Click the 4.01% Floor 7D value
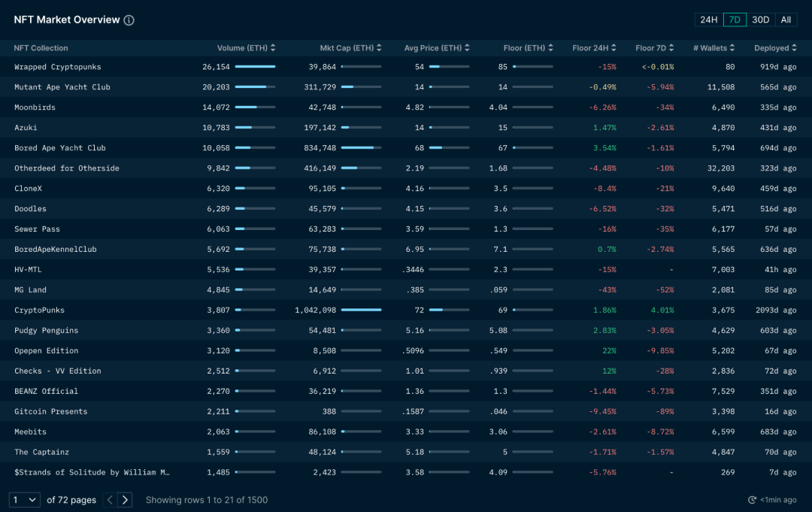This screenshot has height=512, width=812. point(662,310)
